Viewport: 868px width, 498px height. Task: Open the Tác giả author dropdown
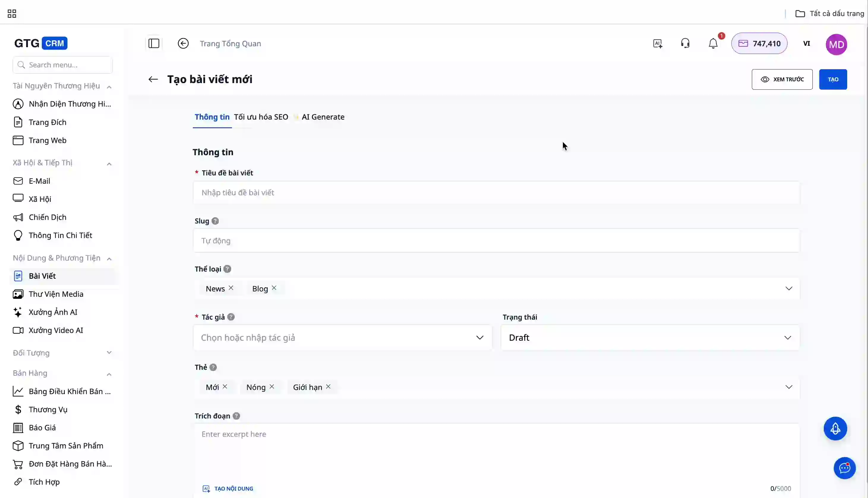[x=342, y=337]
